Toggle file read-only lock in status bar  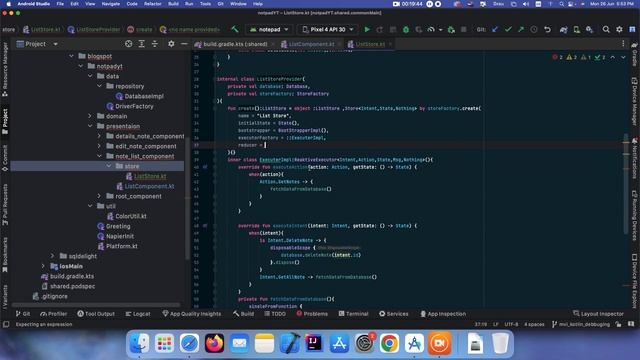[619, 324]
